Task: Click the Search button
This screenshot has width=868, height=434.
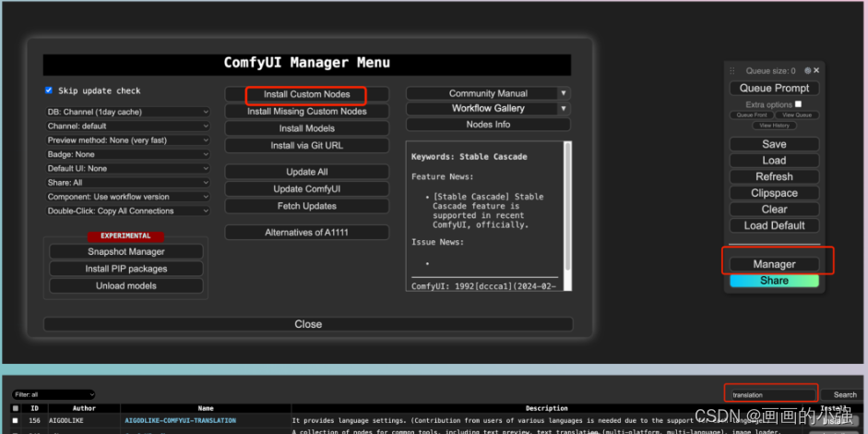Action: 845,394
